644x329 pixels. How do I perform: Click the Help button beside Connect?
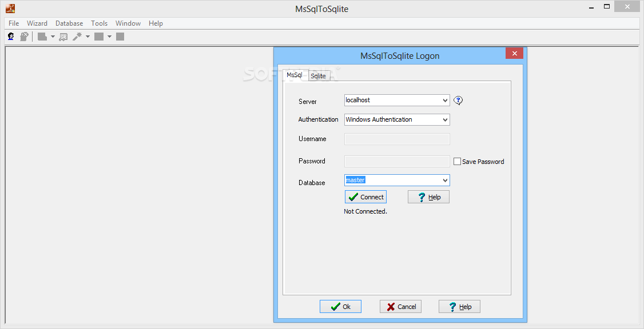point(428,197)
